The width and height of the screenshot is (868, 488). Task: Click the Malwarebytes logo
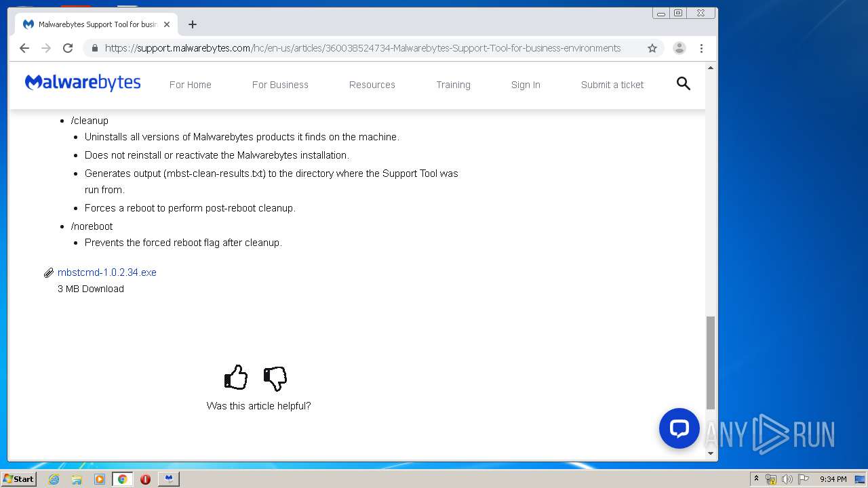83,83
